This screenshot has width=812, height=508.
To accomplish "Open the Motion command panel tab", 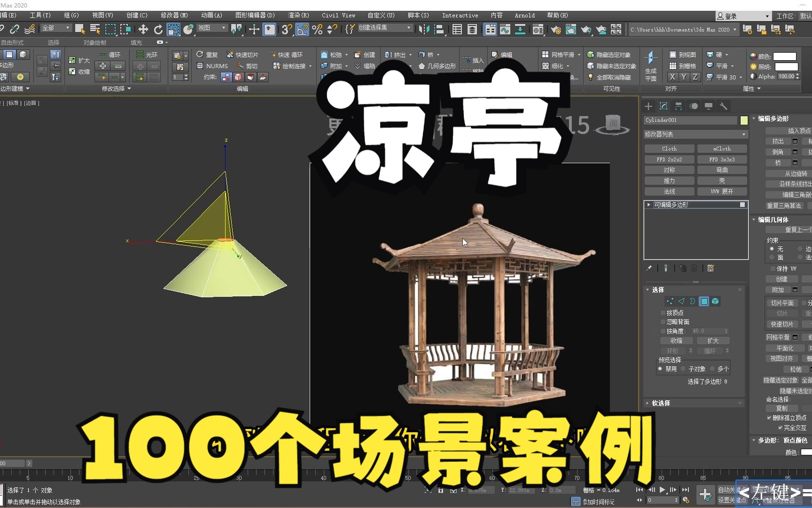I will coord(694,106).
